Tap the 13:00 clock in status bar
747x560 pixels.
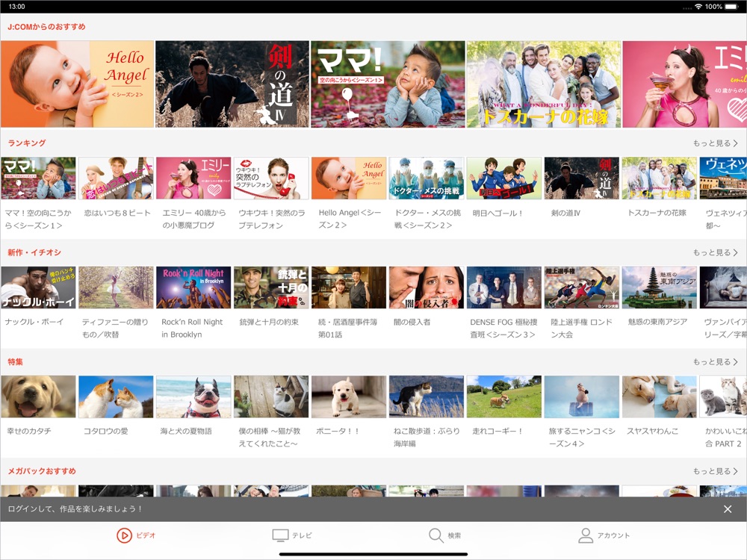[x=16, y=6]
